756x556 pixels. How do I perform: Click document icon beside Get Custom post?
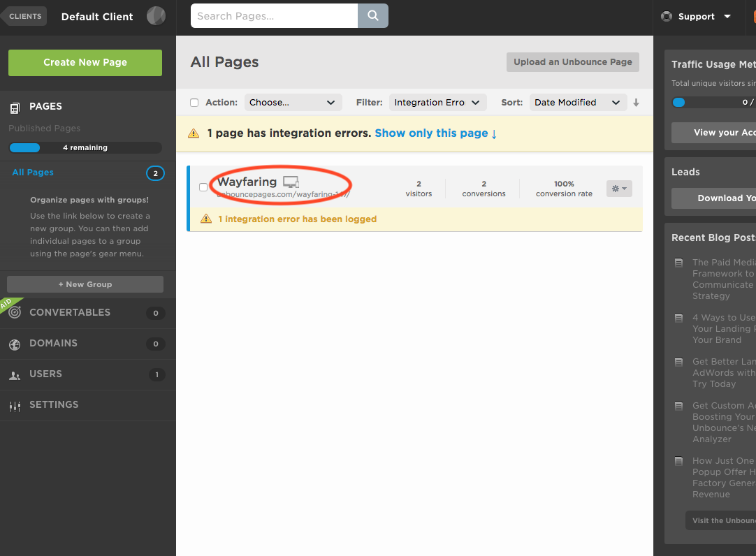(679, 406)
